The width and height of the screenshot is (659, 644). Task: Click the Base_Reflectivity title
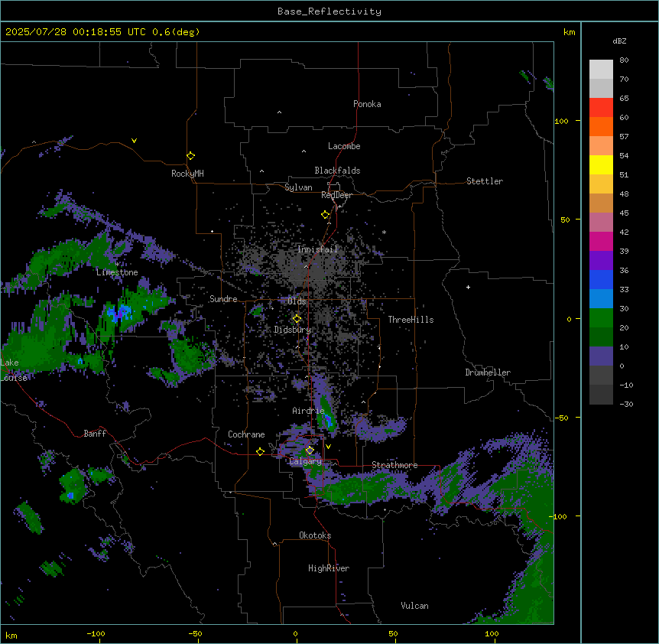[x=329, y=11]
